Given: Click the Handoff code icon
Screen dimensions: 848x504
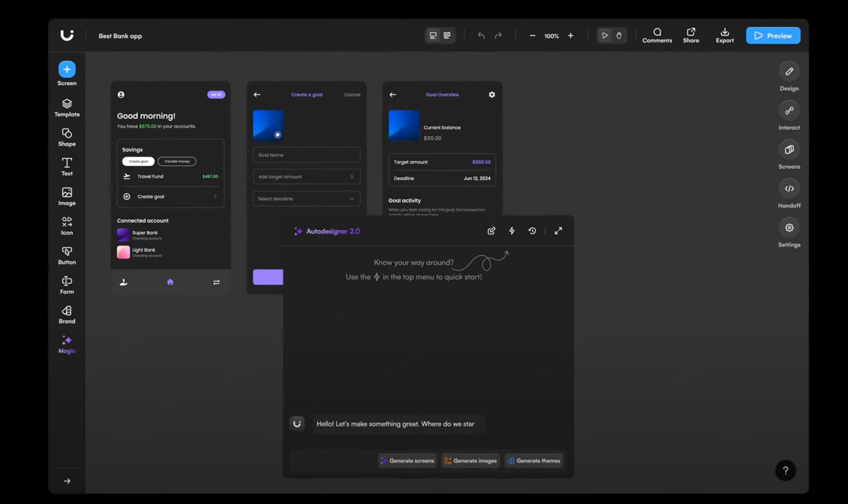Looking at the screenshot, I should click(x=789, y=189).
